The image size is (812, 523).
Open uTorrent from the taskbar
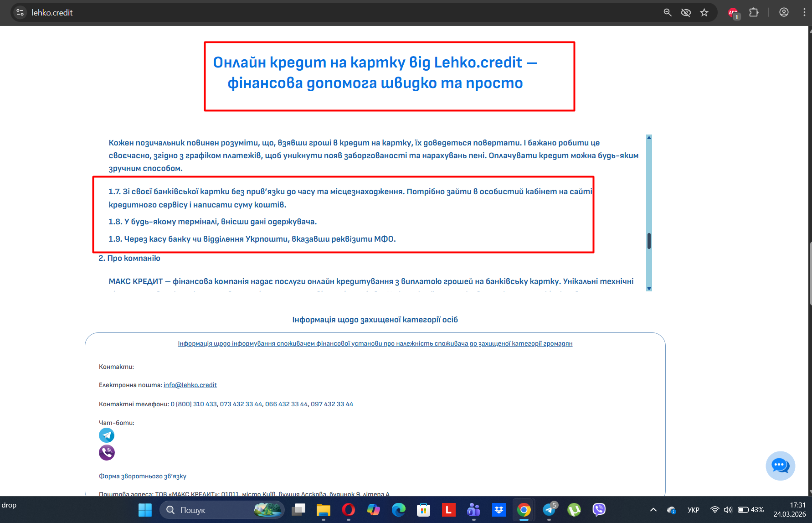tap(574, 510)
